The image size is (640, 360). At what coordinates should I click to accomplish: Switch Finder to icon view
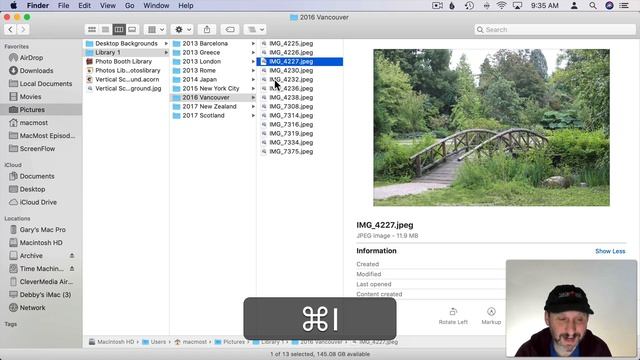click(92, 29)
